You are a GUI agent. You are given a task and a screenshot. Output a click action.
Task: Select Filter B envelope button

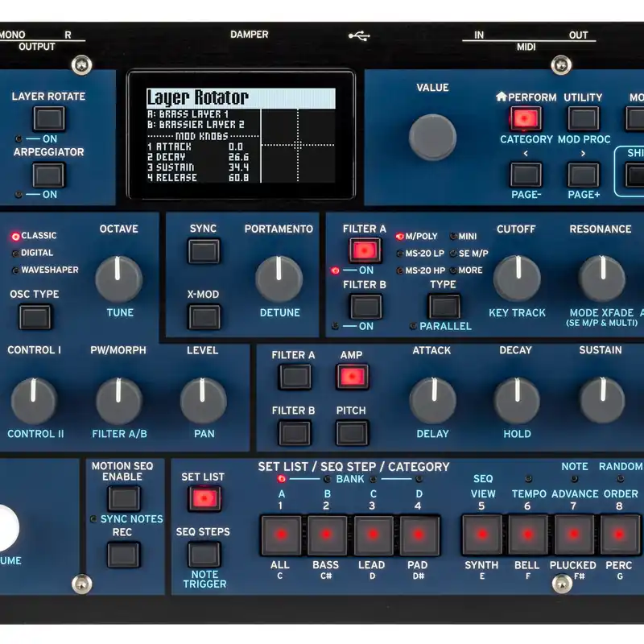[x=295, y=433]
